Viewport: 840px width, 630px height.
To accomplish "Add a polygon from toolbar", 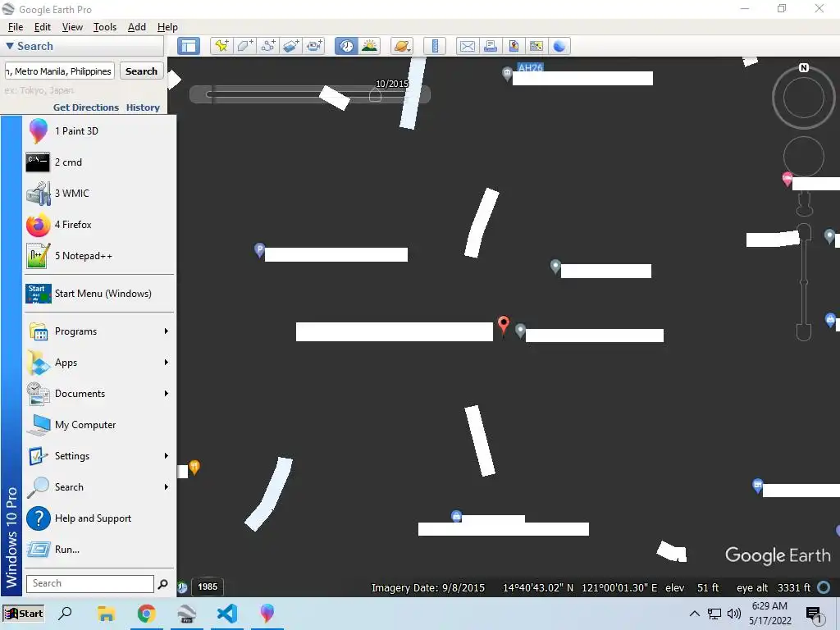I will [244, 46].
